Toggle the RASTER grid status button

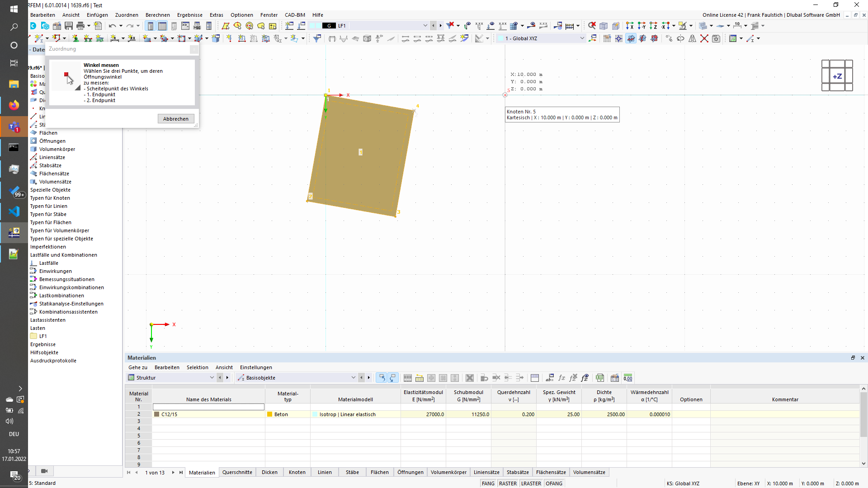(508, 483)
